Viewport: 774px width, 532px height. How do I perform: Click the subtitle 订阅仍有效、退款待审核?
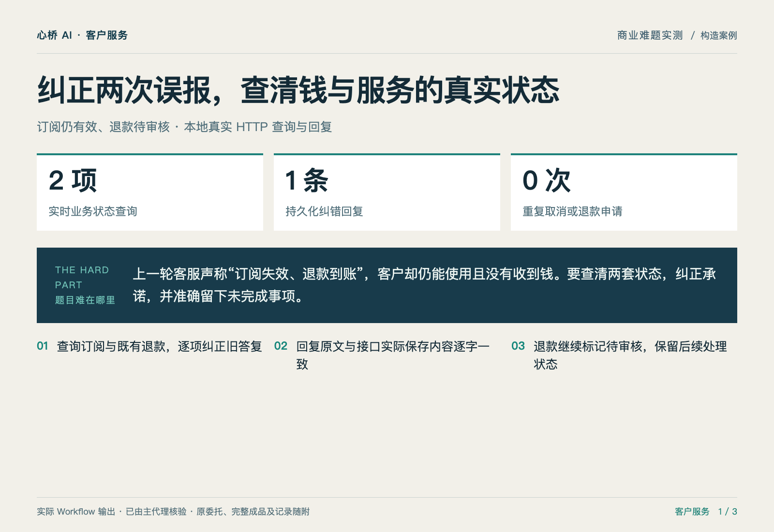[x=104, y=127]
